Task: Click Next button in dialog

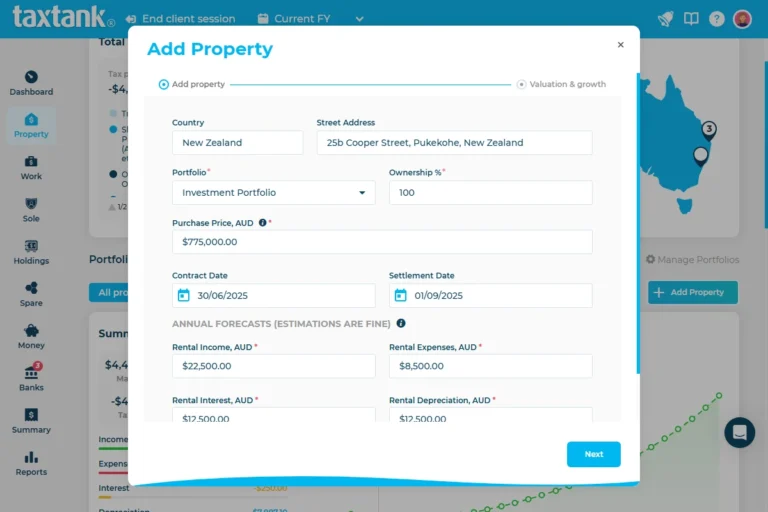Action: coord(594,454)
